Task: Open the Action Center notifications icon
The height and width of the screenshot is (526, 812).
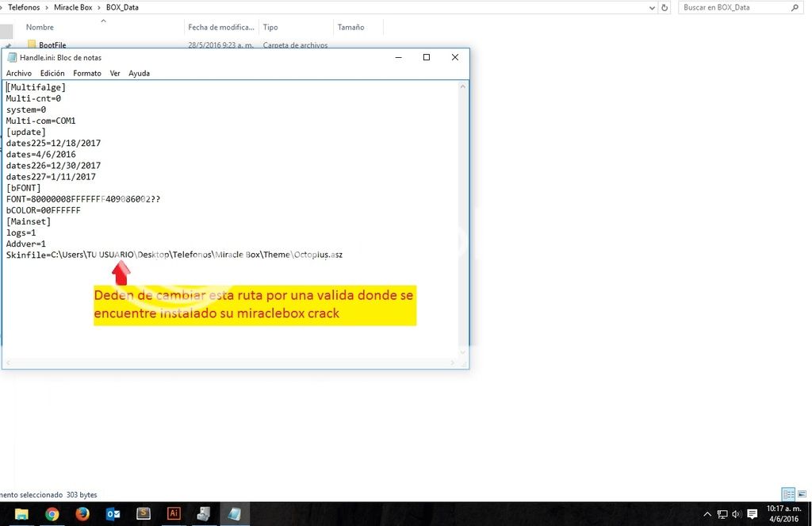Action: point(753,514)
